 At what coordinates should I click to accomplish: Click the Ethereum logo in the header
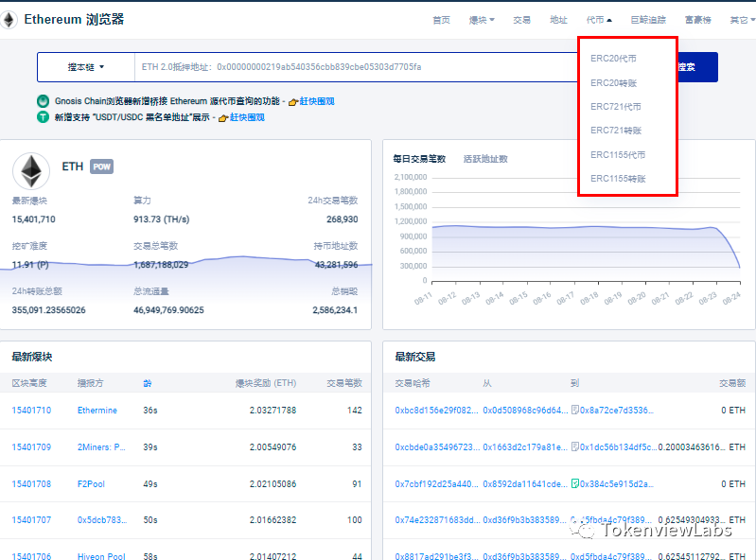(8, 20)
